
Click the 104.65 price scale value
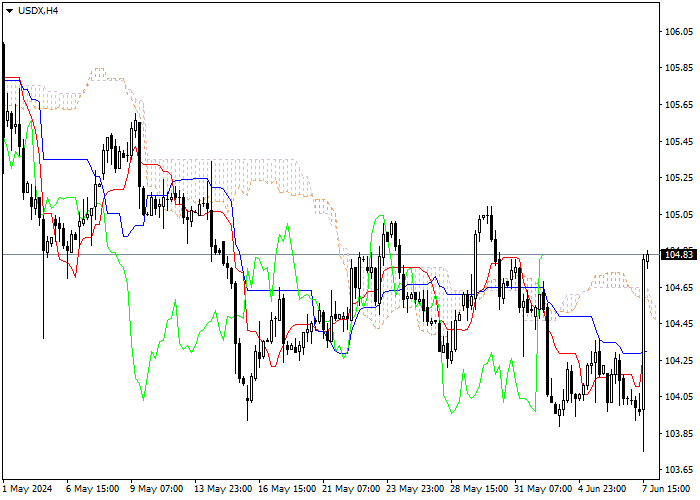click(x=679, y=288)
